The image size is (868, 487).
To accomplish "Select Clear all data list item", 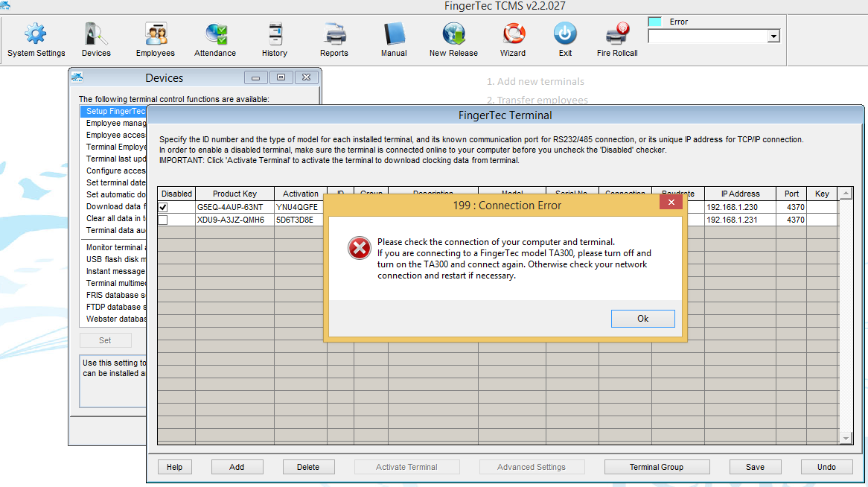I will 113,218.
